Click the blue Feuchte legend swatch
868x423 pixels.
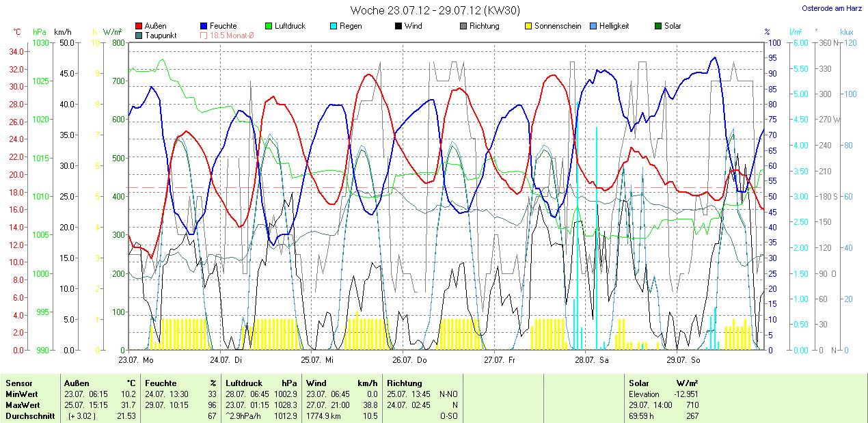click(204, 26)
